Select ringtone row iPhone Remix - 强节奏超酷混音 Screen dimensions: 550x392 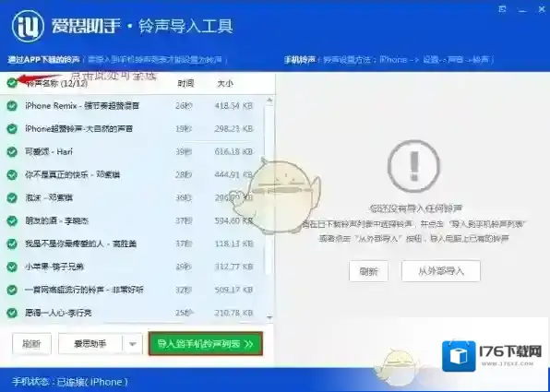[x=82, y=105]
